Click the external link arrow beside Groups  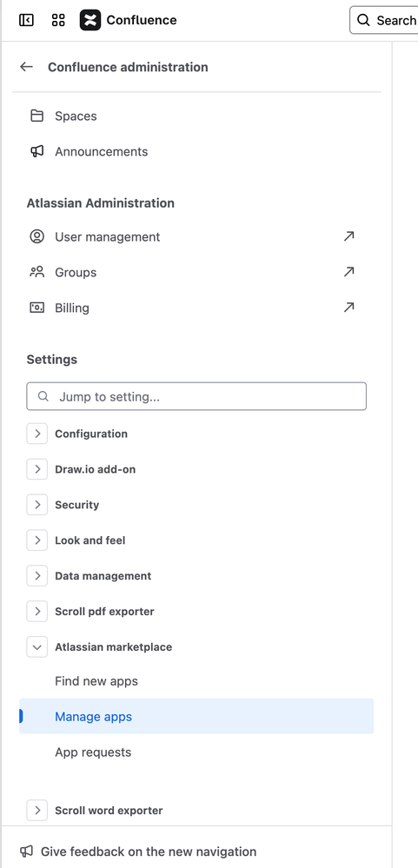[348, 272]
